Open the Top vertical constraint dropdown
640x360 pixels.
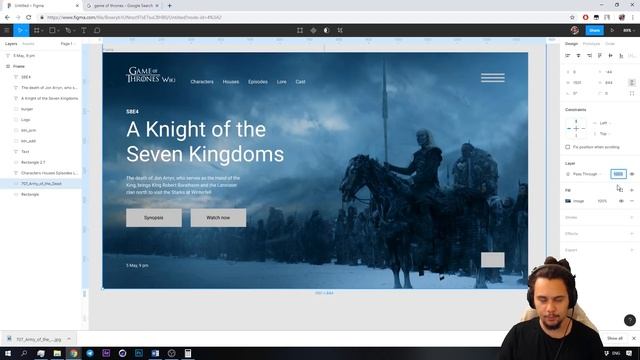coord(605,134)
